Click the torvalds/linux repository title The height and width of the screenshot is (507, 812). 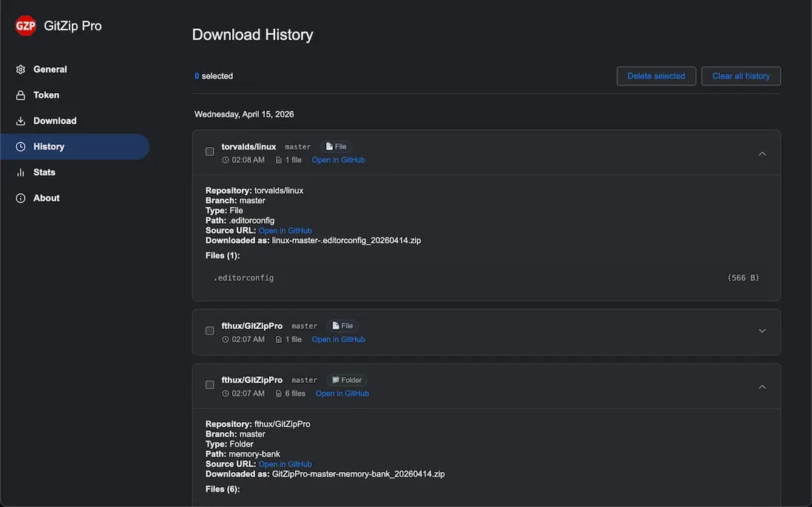[x=248, y=147]
